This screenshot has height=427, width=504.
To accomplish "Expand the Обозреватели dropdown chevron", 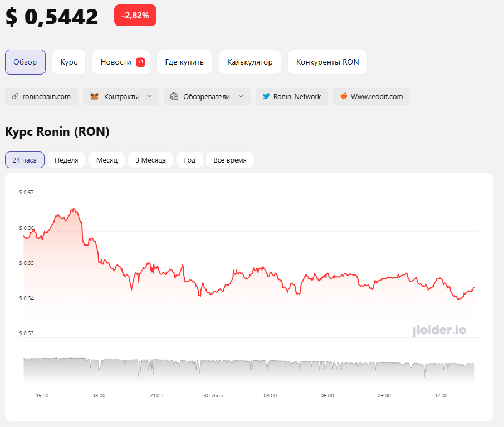I will pyautogui.click(x=241, y=96).
